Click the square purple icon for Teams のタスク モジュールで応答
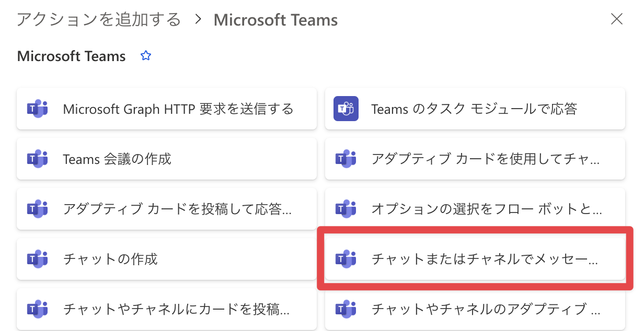The height and width of the screenshot is (331, 644). [x=346, y=109]
